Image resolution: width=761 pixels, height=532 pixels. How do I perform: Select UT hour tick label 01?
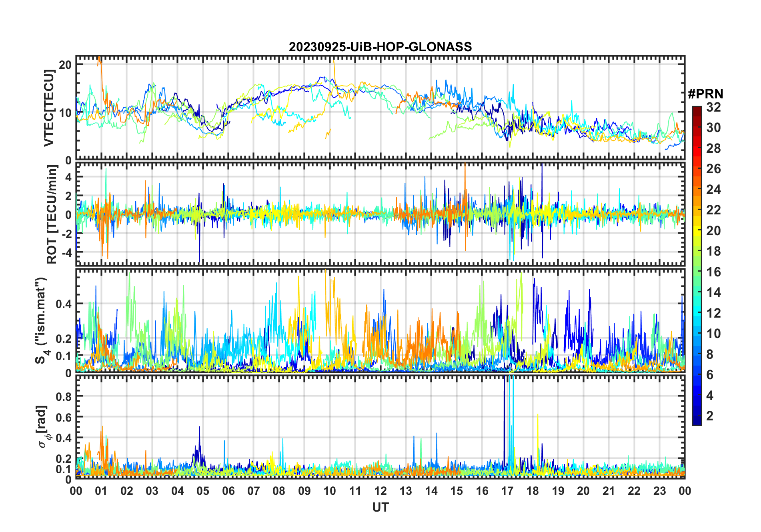point(101,491)
